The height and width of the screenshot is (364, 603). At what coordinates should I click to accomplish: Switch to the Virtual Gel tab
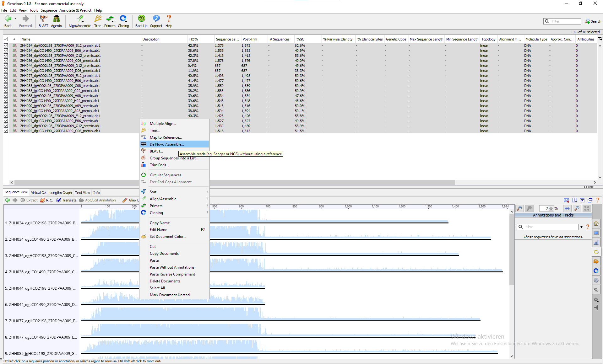pyautogui.click(x=39, y=193)
